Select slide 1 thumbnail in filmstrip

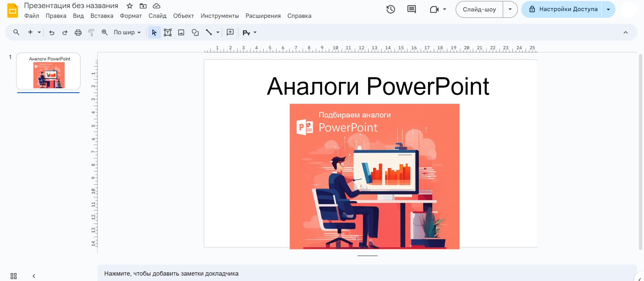pyautogui.click(x=48, y=71)
